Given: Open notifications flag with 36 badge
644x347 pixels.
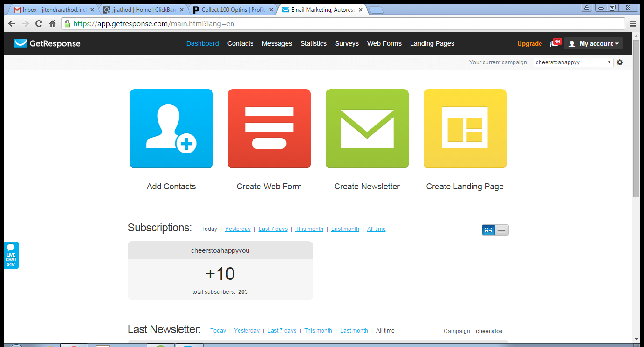Looking at the screenshot, I should point(555,43).
